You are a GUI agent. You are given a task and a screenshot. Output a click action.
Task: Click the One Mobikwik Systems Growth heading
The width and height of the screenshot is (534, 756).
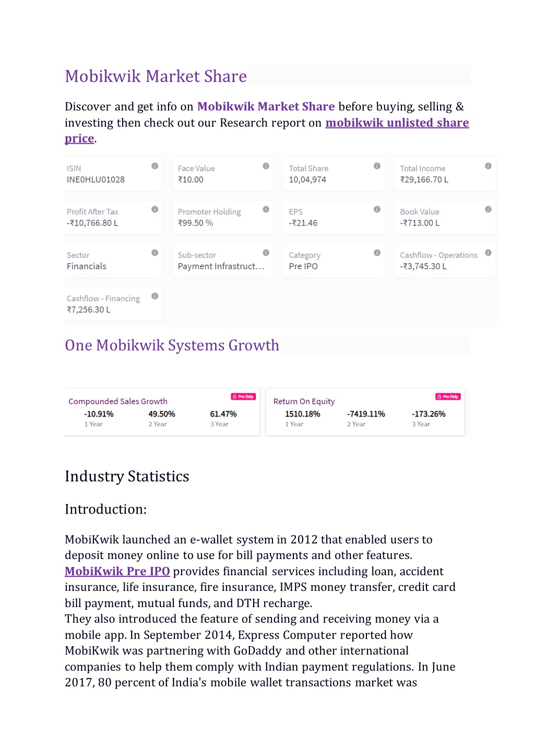(x=172, y=345)
